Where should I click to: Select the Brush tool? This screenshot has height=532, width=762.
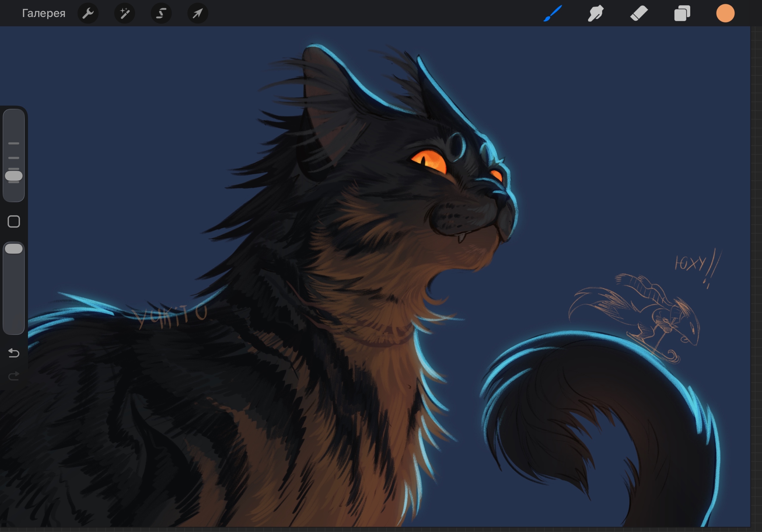pyautogui.click(x=552, y=13)
